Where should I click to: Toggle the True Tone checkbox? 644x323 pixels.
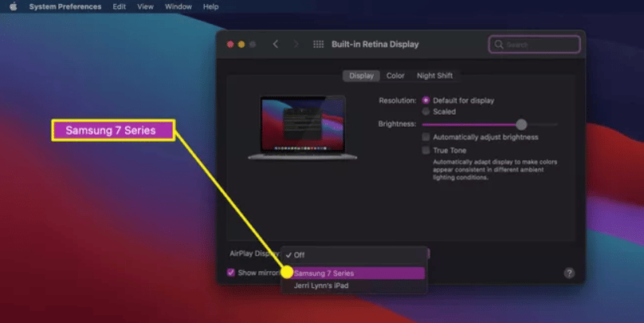click(x=426, y=150)
